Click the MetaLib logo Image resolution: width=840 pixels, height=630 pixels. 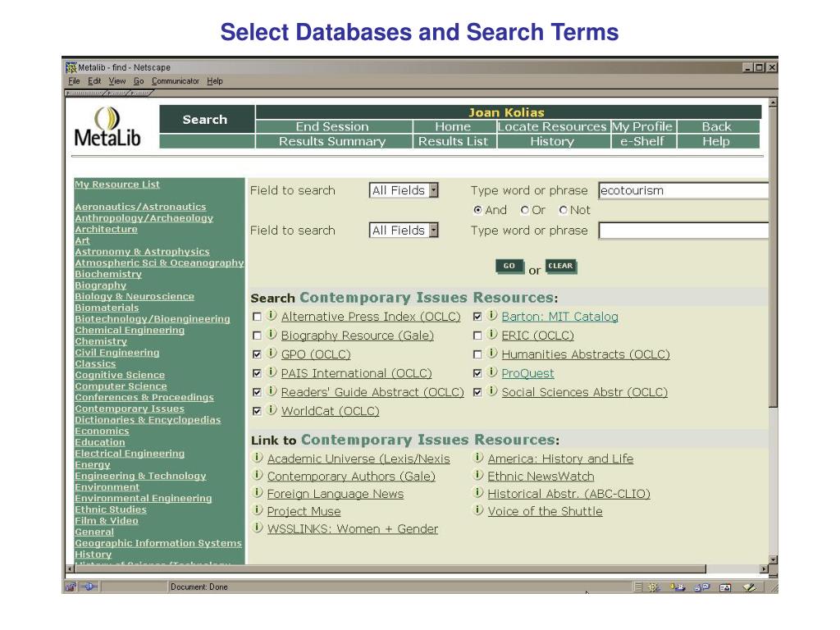point(107,126)
